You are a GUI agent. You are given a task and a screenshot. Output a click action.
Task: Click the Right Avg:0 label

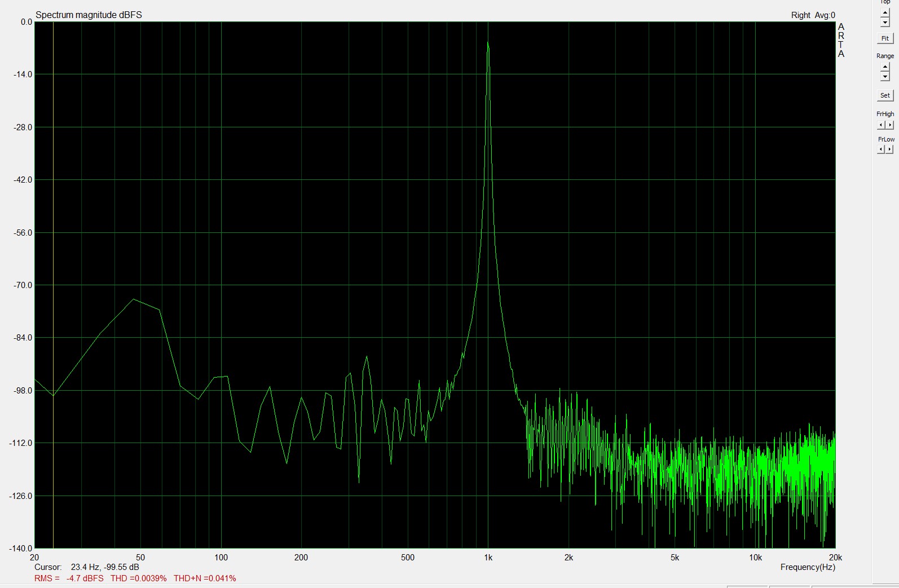813,15
